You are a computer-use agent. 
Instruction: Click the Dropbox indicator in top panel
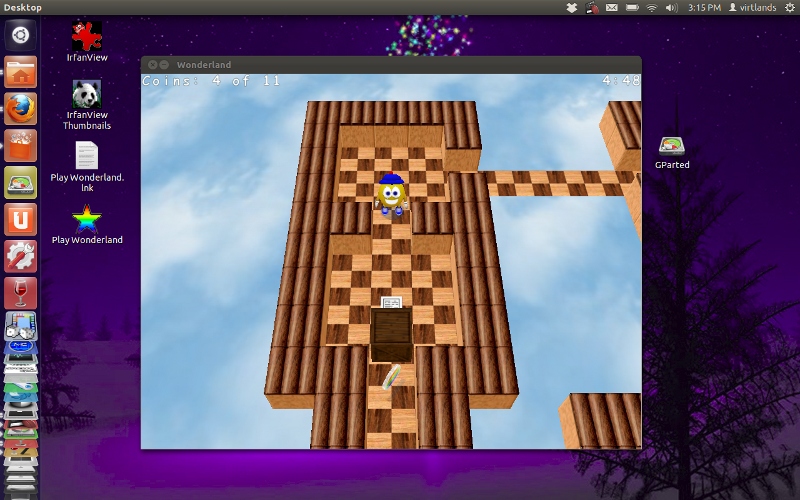571,8
